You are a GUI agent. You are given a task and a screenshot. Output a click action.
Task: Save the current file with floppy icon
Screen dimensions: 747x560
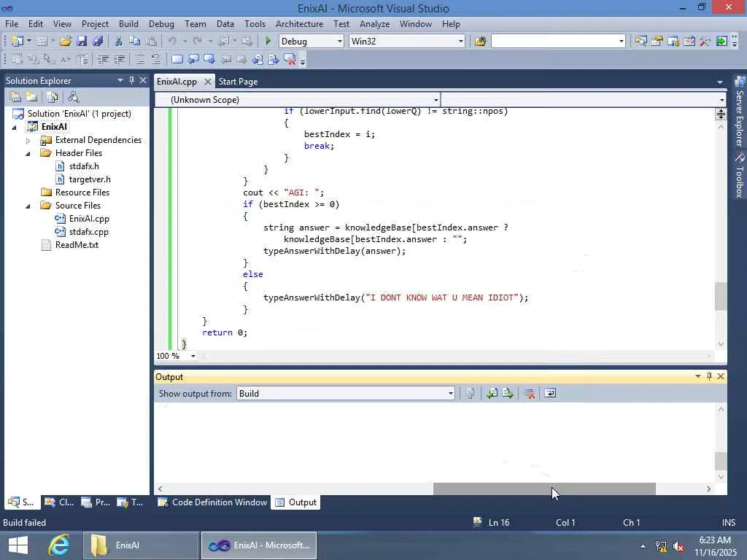(82, 41)
